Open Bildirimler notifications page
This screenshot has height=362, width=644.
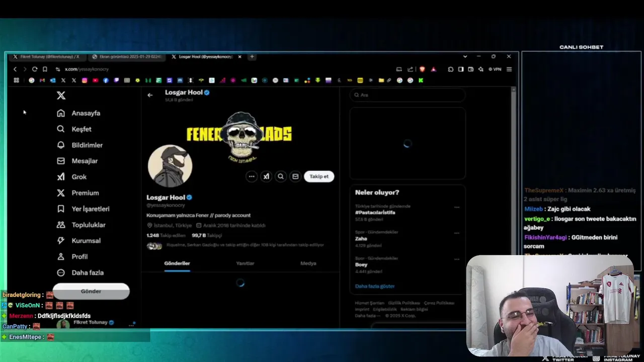[79, 145]
